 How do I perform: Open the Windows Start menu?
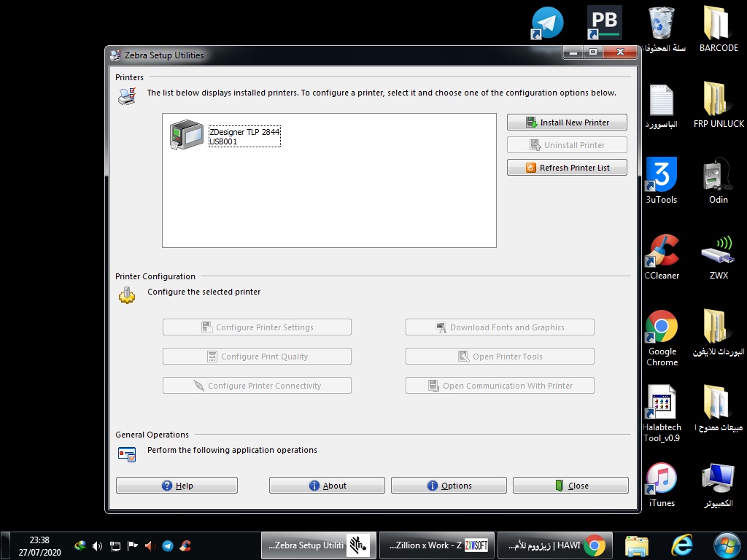coord(727,545)
